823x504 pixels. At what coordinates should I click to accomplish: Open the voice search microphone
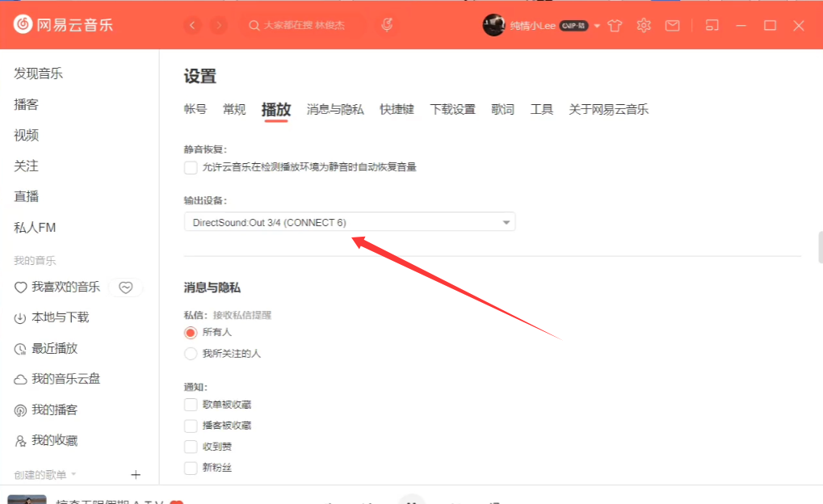click(387, 25)
